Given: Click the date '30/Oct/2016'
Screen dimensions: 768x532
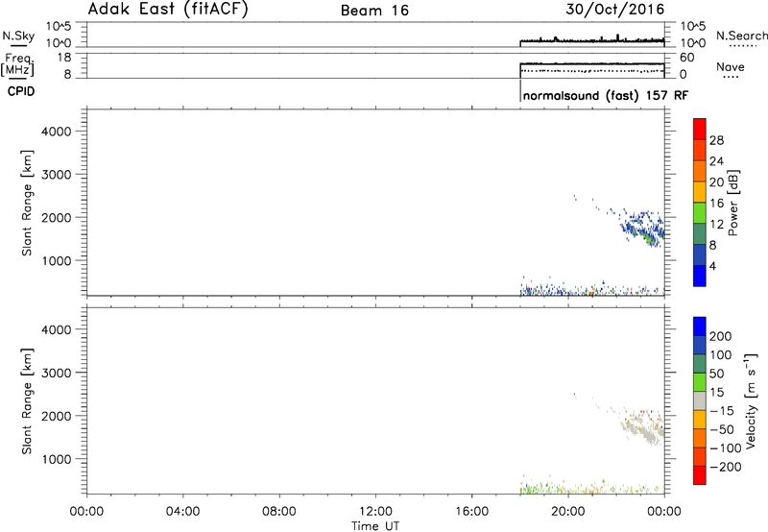Looking at the screenshot, I should pos(615,10).
